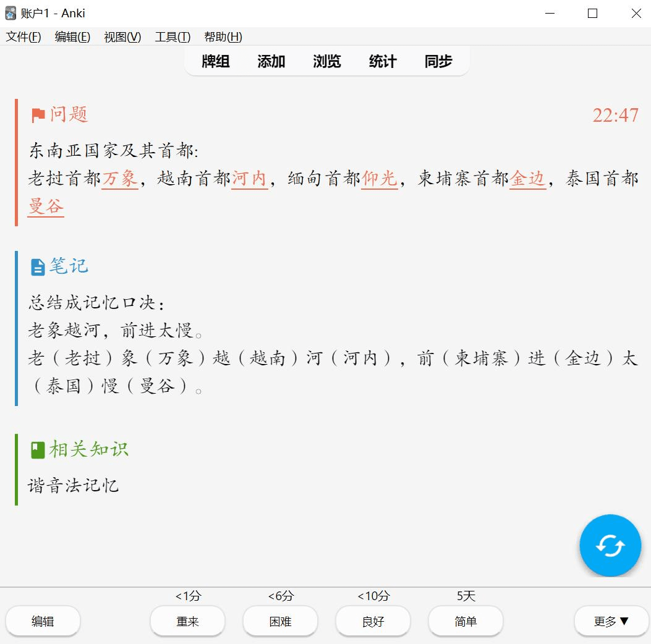Click the text 总结成记忆口诀
The height and width of the screenshot is (644, 651).
pos(96,302)
